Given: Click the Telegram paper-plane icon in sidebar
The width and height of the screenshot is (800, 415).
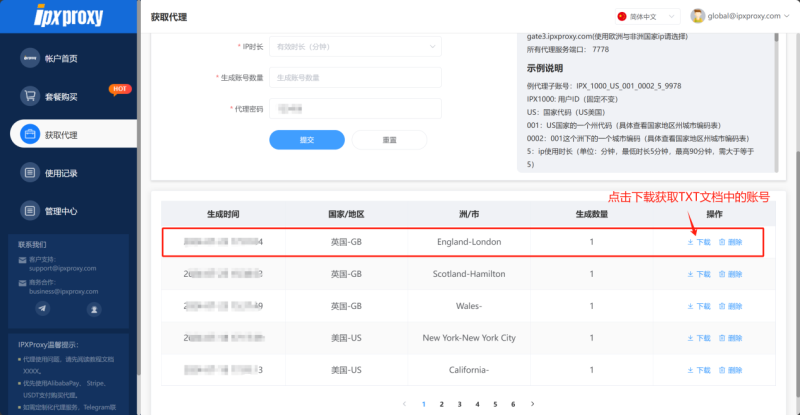Looking at the screenshot, I should tap(43, 308).
